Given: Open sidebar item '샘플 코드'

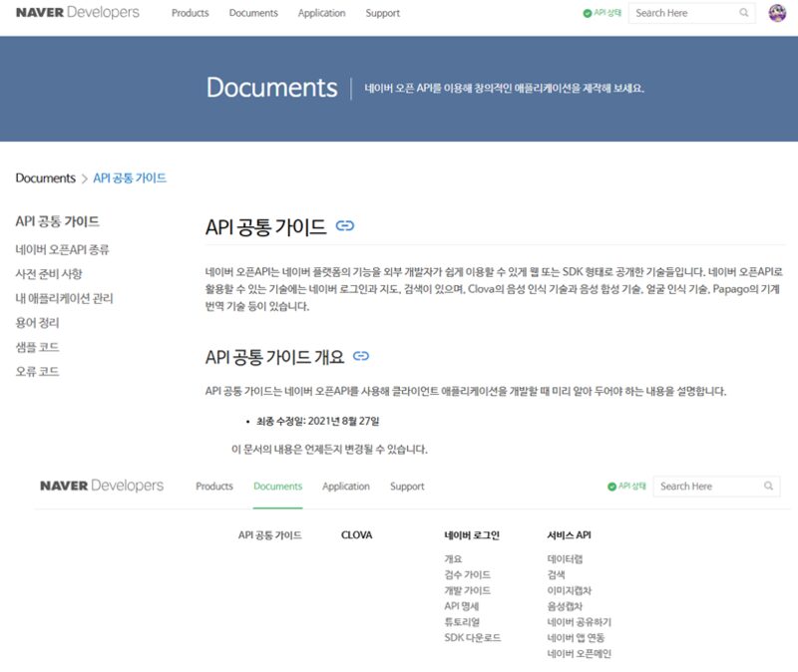Looking at the screenshot, I should point(37,347).
